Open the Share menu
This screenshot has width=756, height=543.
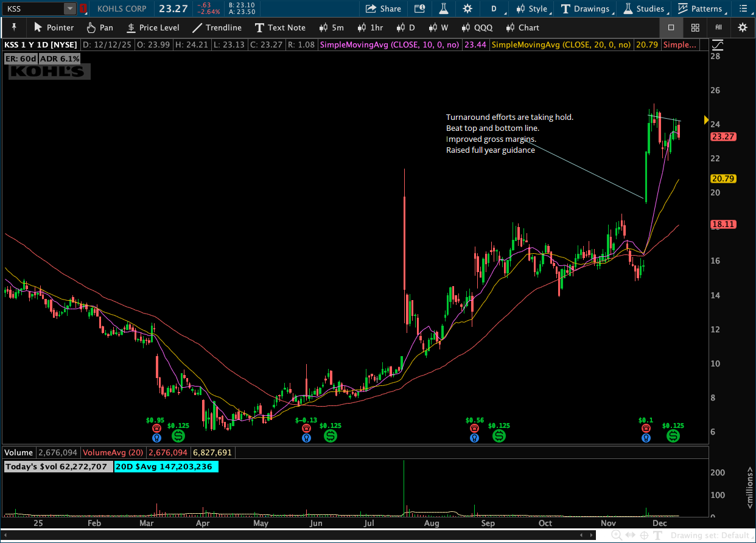click(x=383, y=9)
